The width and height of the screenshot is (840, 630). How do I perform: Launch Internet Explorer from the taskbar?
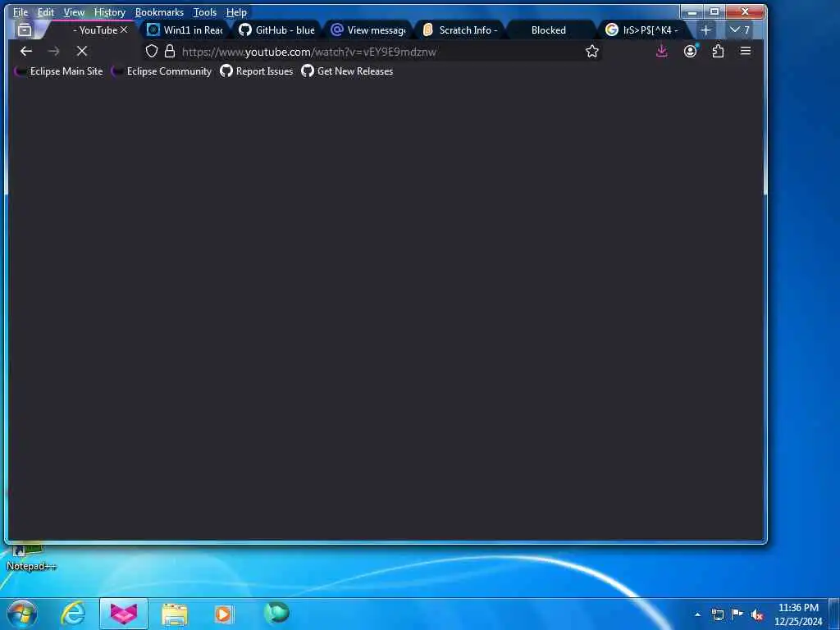click(x=73, y=614)
